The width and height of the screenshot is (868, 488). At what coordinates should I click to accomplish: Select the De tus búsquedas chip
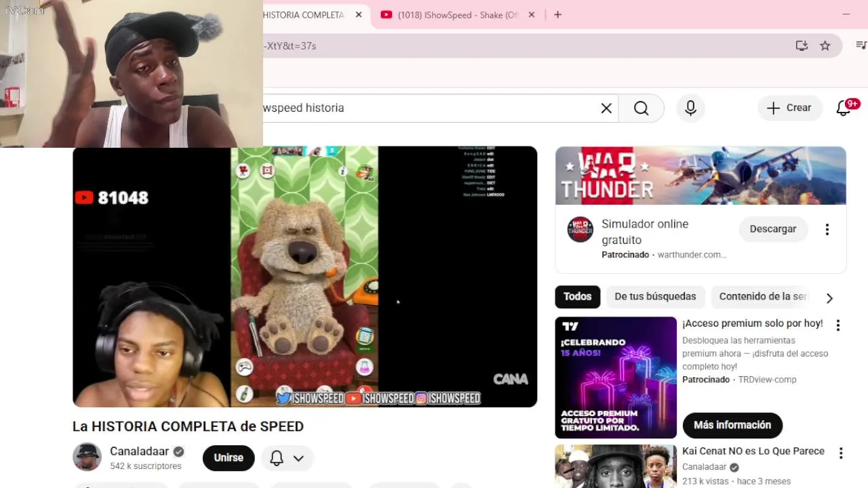655,297
